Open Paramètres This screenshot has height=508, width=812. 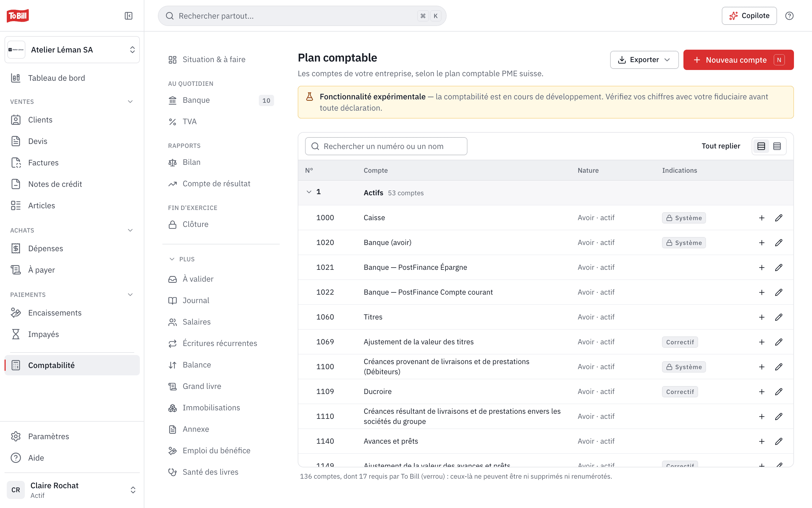tap(72, 436)
